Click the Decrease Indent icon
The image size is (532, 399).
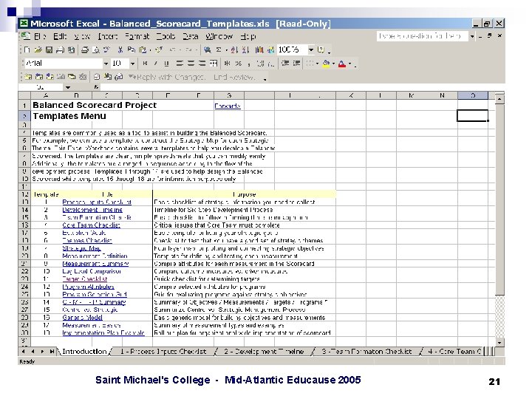285,64
